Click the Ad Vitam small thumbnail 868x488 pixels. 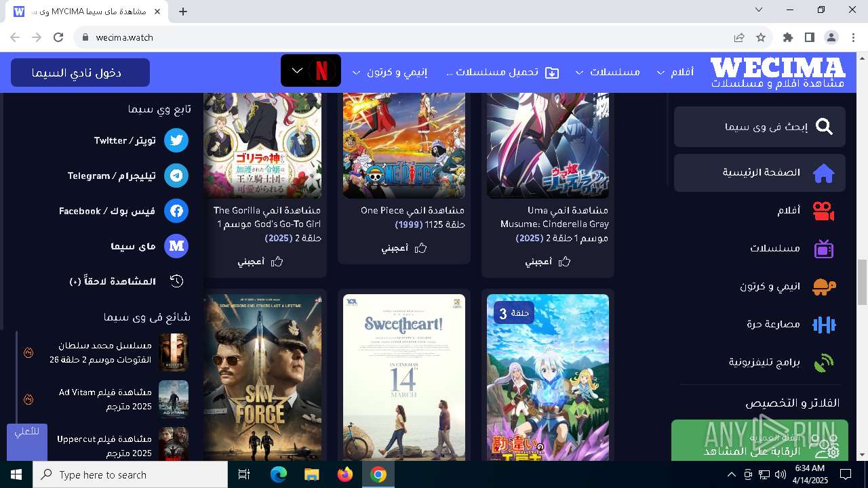click(174, 399)
